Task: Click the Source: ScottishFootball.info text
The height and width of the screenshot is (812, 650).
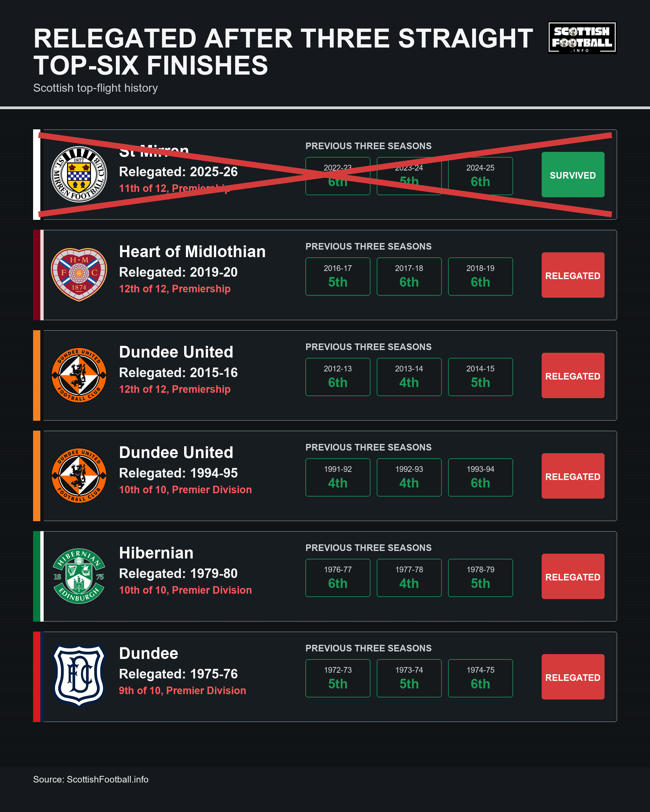Action: 91,780
